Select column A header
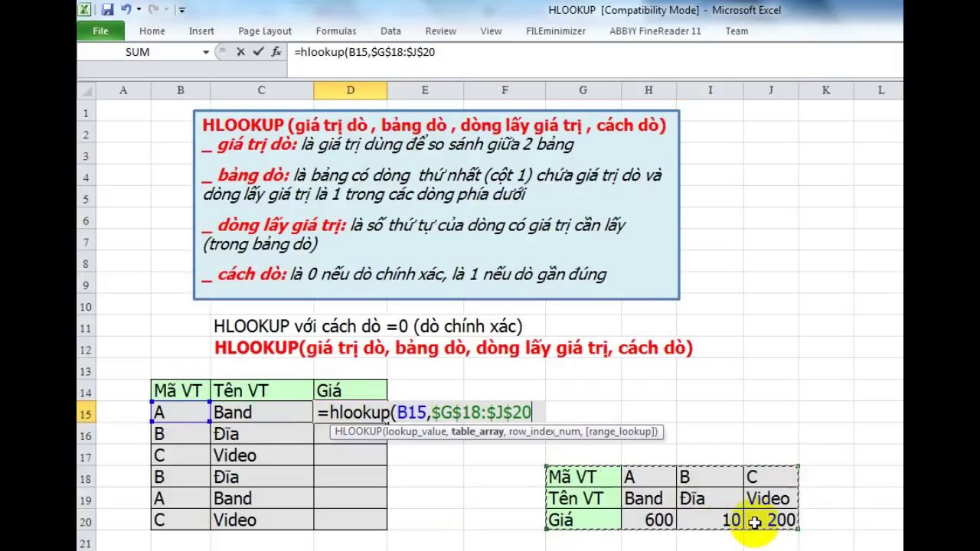980x551 pixels. 122,90
